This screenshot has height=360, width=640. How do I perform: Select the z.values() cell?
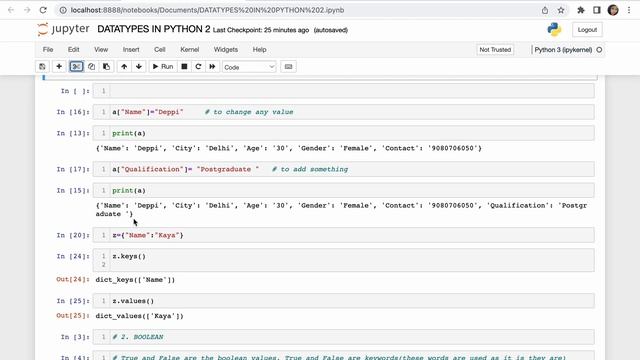tap(343, 301)
